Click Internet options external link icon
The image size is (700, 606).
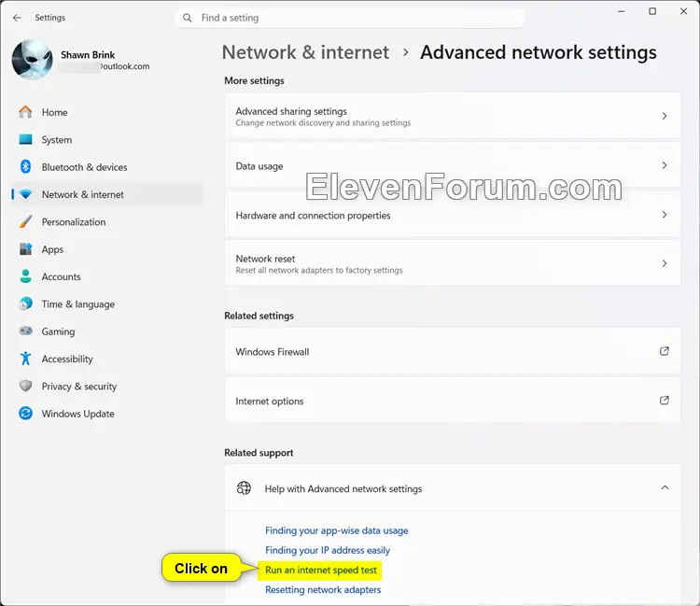click(665, 401)
